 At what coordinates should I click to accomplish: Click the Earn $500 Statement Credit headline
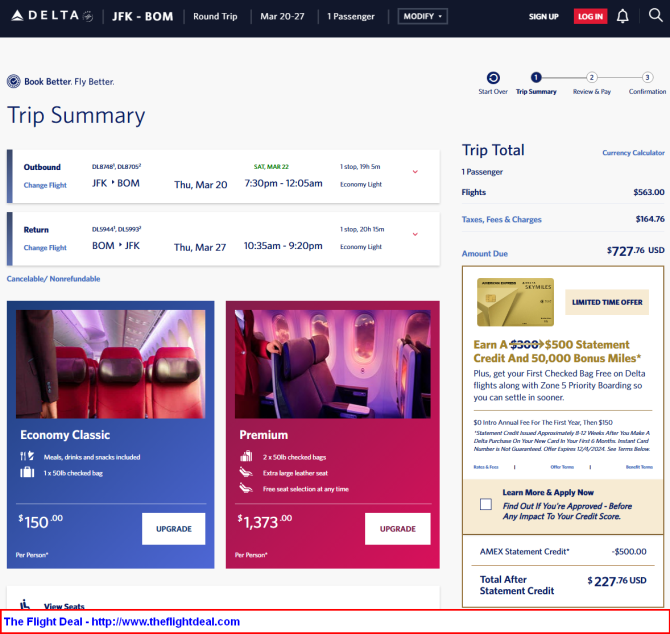(x=557, y=351)
